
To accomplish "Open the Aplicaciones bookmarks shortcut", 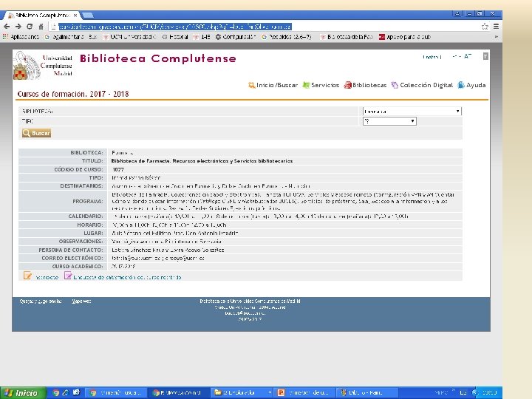I will click(21, 37).
